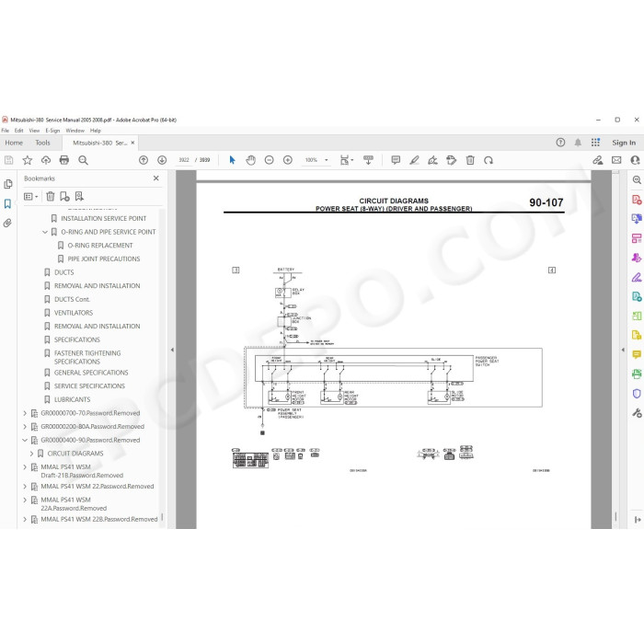The width and height of the screenshot is (644, 644).
Task: Open the Edit menu
Action: coord(19,131)
